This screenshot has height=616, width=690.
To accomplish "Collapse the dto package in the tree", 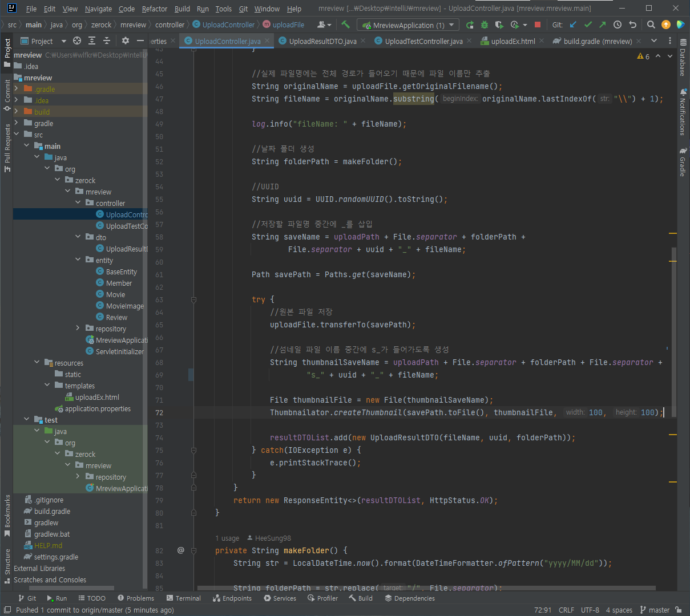I will pos(78,237).
